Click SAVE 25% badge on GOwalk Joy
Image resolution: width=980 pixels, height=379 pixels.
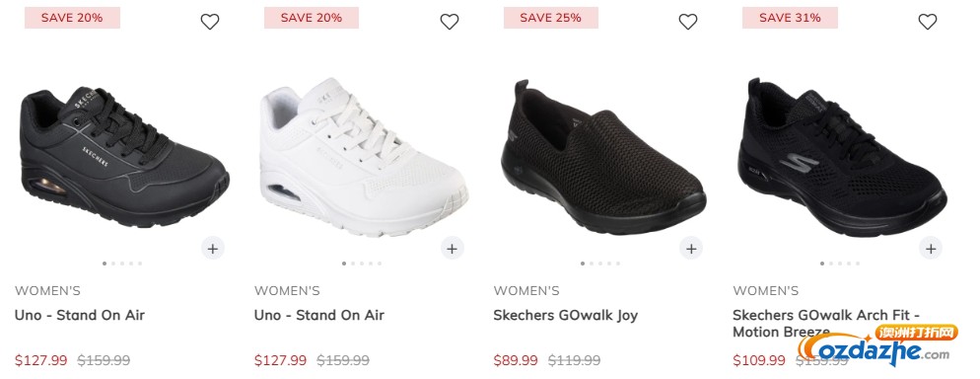pos(550,18)
